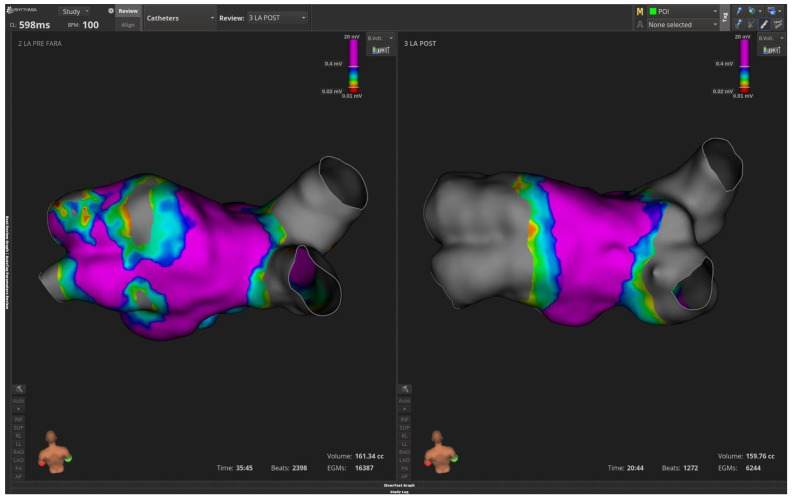Click the Show/Test Graph bar at bottom
Image resolution: width=792 pixels, height=500 pixels.
(399, 485)
